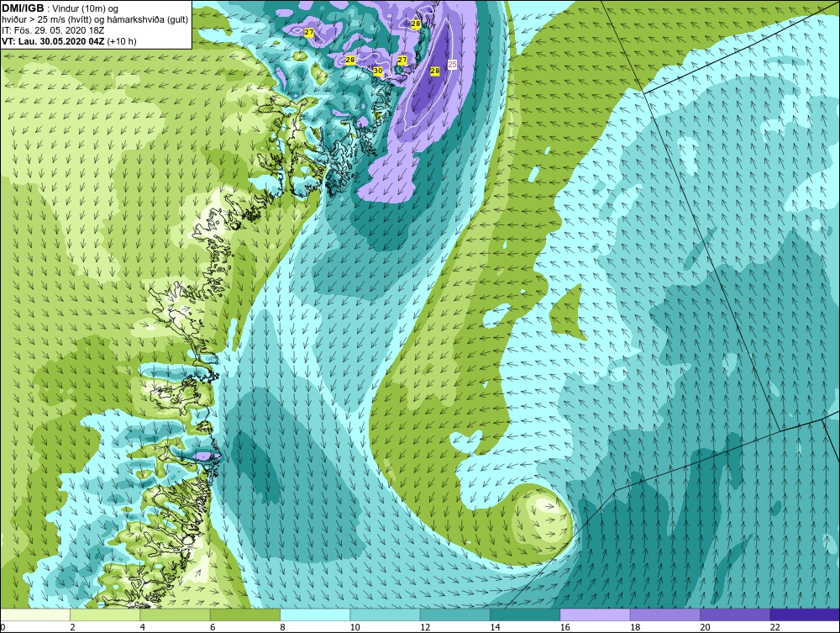Pick the above 22 m/s darkest purple swatch
This screenshot has height=633, width=840.
click(805, 615)
